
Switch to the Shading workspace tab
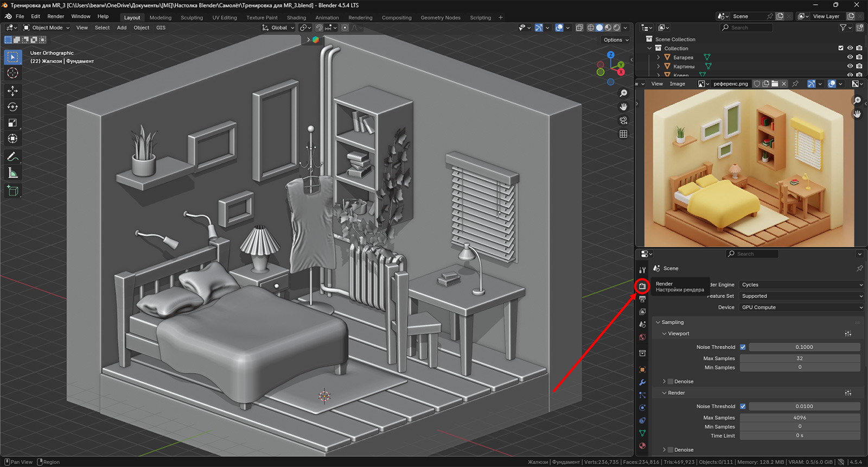coord(296,17)
